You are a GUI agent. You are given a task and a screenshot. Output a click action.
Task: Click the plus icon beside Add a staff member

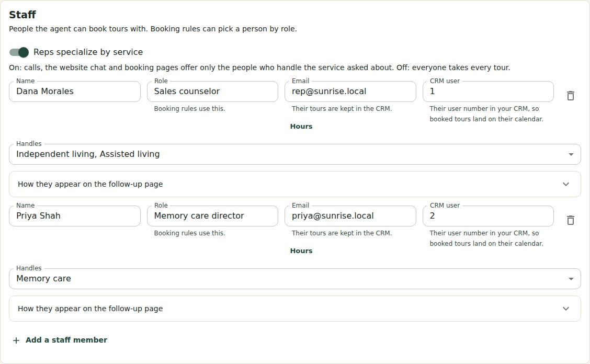click(x=16, y=340)
